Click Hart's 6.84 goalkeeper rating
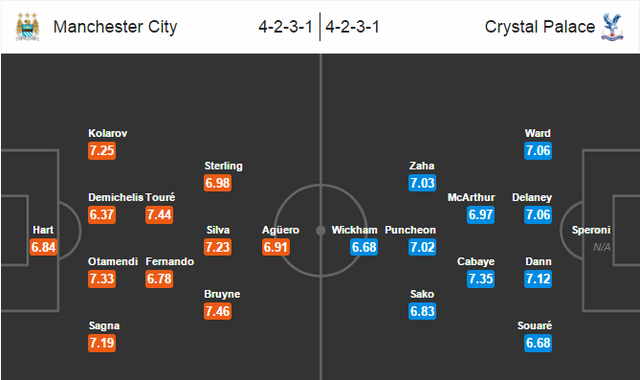This screenshot has height=380, width=640. tap(43, 247)
